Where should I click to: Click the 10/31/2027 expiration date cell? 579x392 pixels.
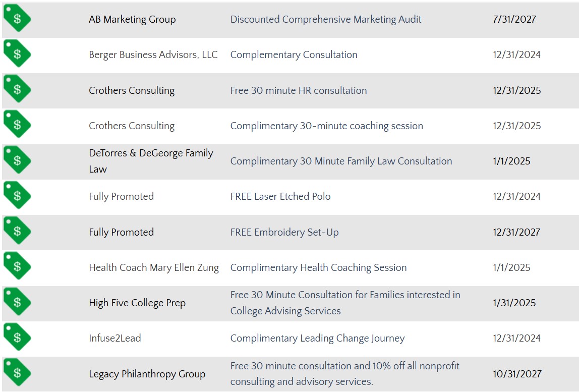(517, 374)
